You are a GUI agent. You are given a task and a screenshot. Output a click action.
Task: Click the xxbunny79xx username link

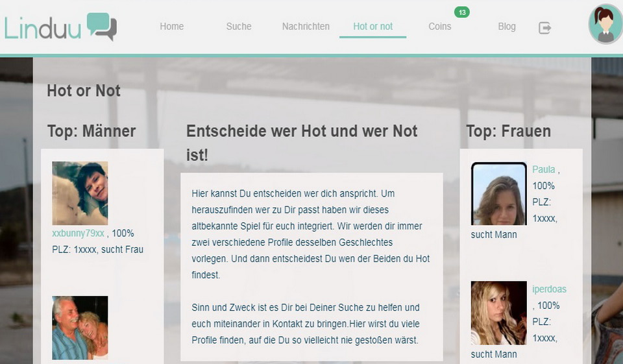pos(78,233)
